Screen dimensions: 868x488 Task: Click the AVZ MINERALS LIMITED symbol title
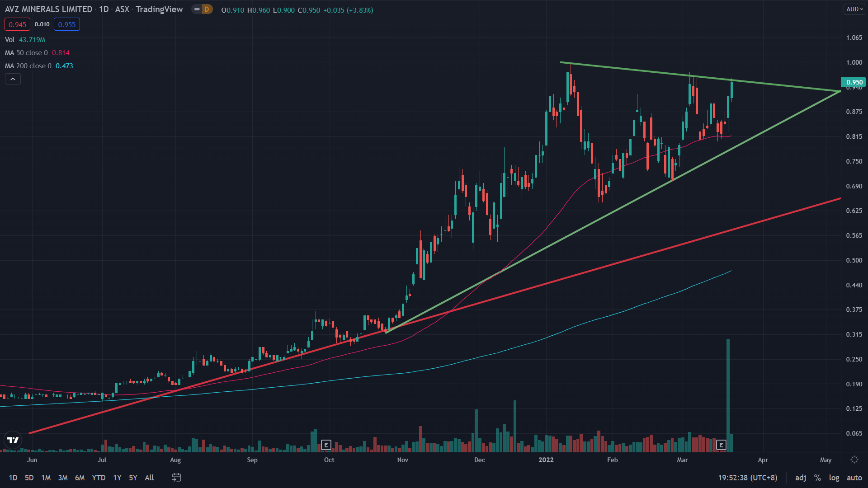click(x=48, y=9)
